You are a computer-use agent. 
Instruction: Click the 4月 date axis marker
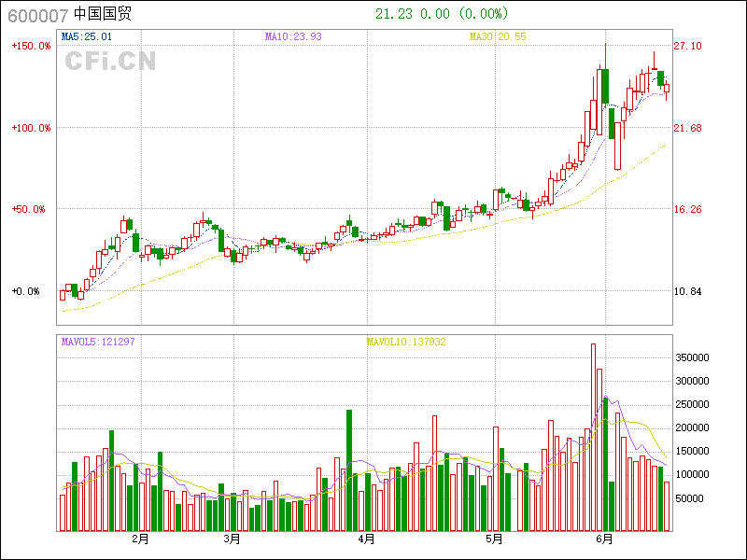point(366,539)
